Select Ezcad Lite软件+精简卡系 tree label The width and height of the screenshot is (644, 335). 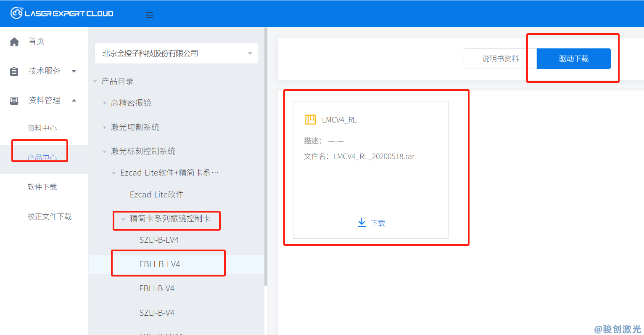pyautogui.click(x=170, y=173)
